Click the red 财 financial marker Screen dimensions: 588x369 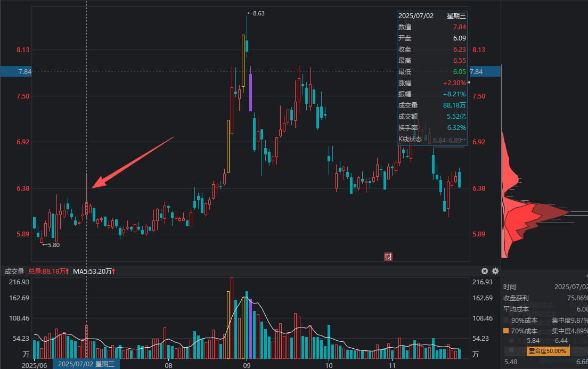(388, 257)
